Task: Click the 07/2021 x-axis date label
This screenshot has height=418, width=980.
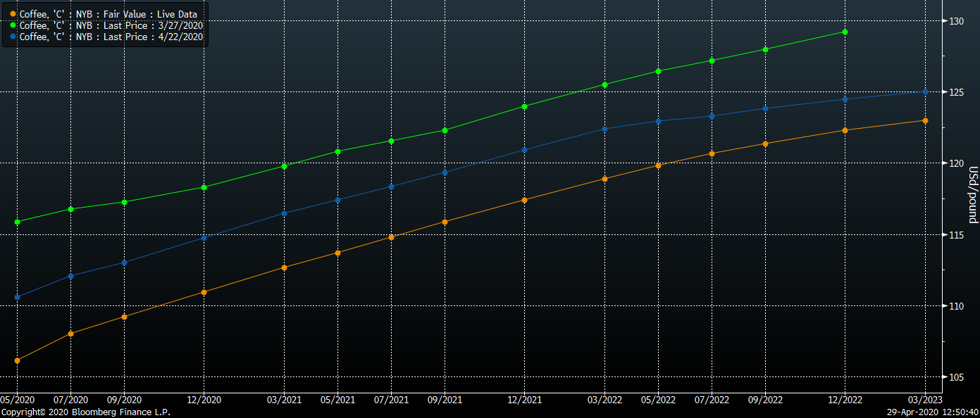Action: click(391, 400)
